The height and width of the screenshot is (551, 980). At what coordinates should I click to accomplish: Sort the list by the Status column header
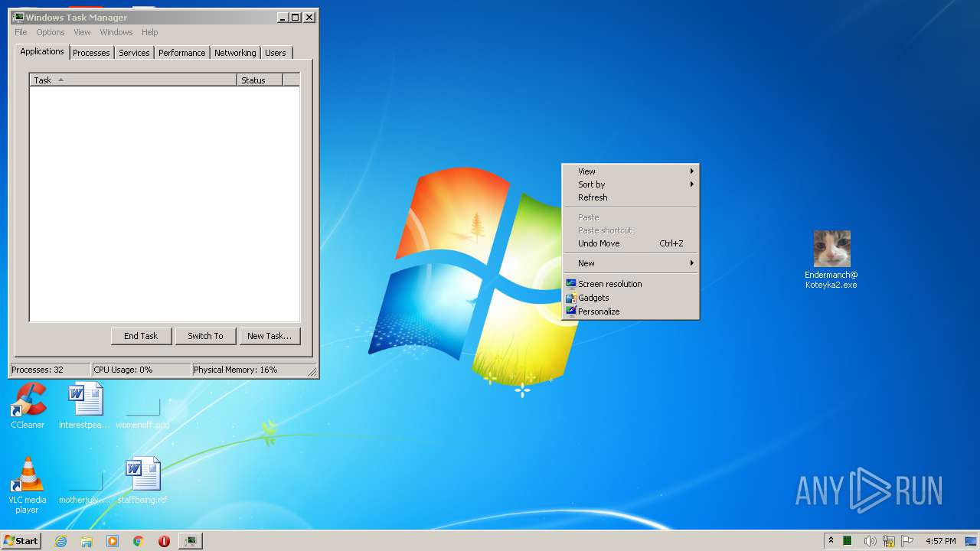click(260, 80)
